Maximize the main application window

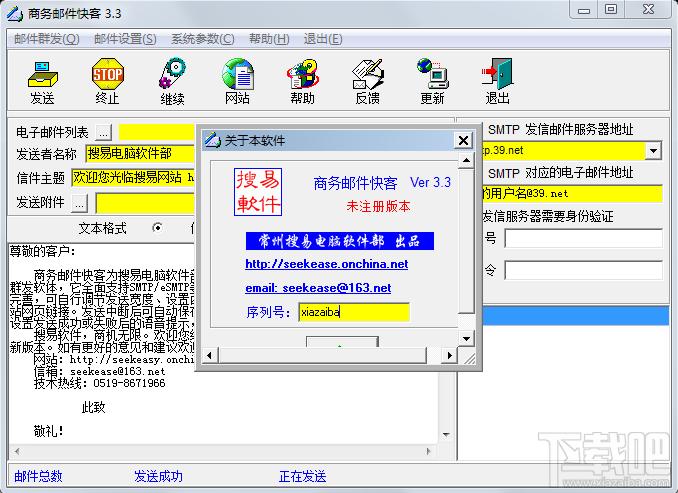tap(611, 10)
